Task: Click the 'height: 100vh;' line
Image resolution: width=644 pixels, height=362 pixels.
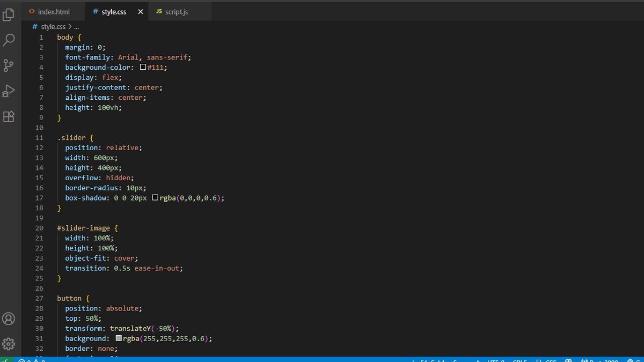Action: 94,107
